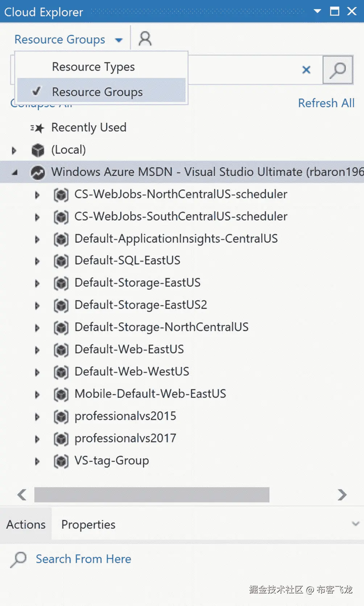Click the Azure subscription node icon
The image size is (364, 606).
(x=38, y=172)
